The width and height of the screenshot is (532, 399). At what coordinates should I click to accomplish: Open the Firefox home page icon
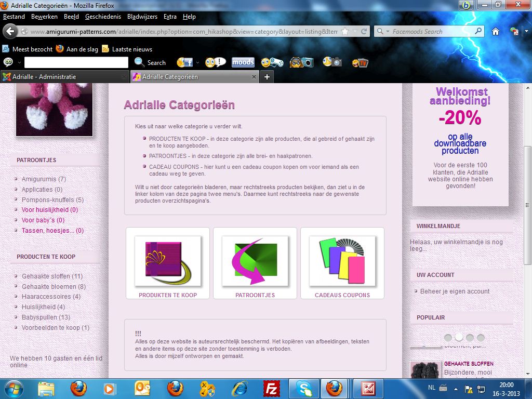[496, 32]
